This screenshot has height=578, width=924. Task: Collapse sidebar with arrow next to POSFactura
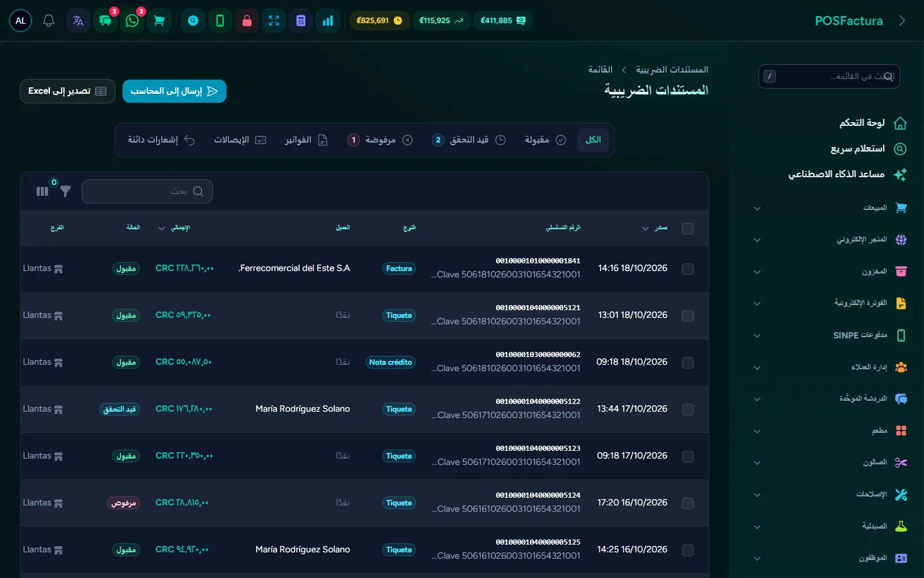click(x=902, y=21)
